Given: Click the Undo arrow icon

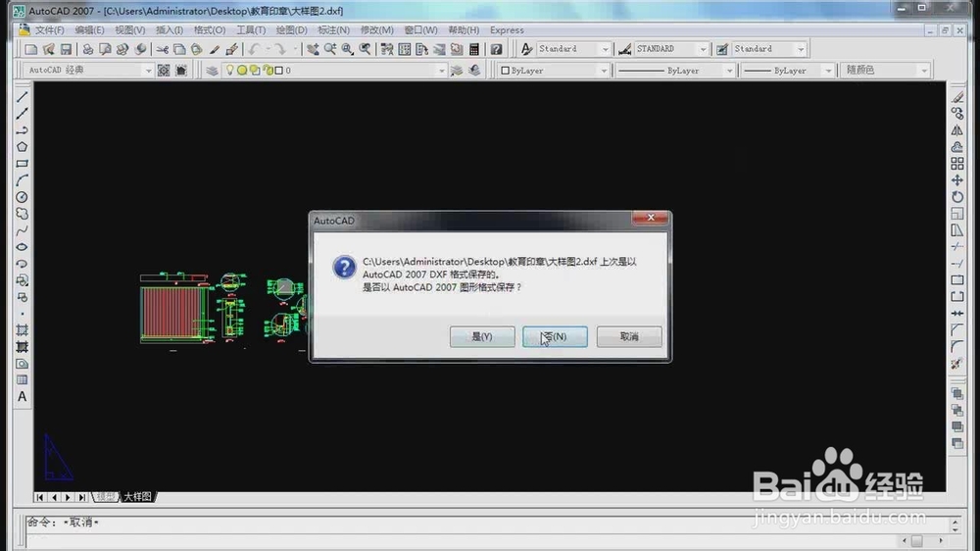Looking at the screenshot, I should (254, 49).
